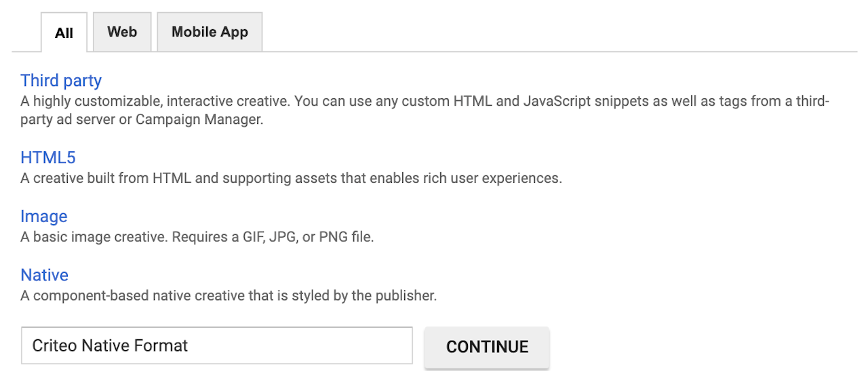Click the Criteo Native Format text field
Screen dimensions: 868x384
(216, 345)
